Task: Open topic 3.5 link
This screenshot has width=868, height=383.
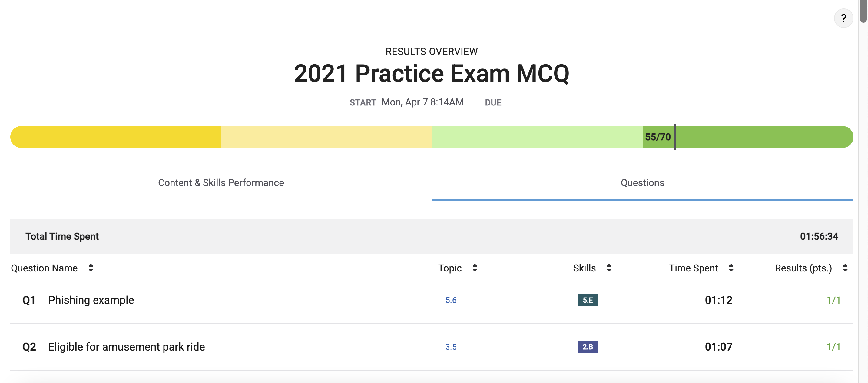Action: point(451,347)
